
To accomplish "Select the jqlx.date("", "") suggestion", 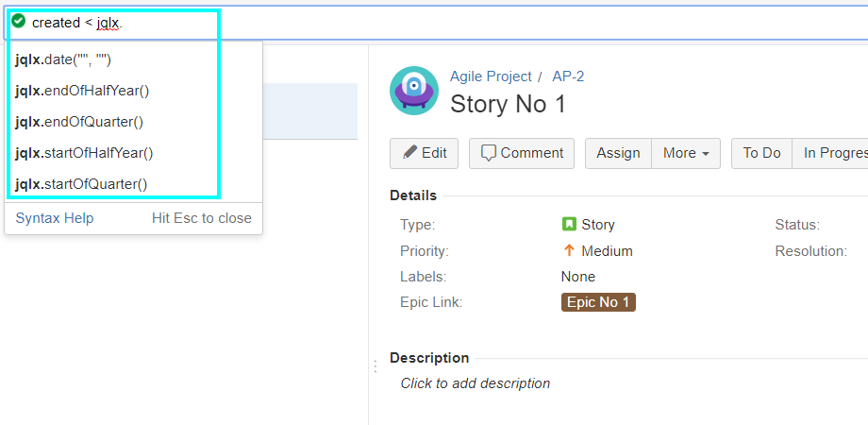I will click(133, 59).
